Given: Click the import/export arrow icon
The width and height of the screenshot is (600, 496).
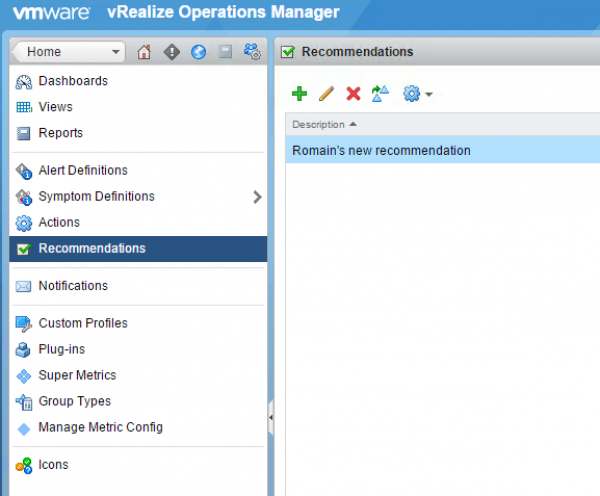Looking at the screenshot, I should click(380, 93).
